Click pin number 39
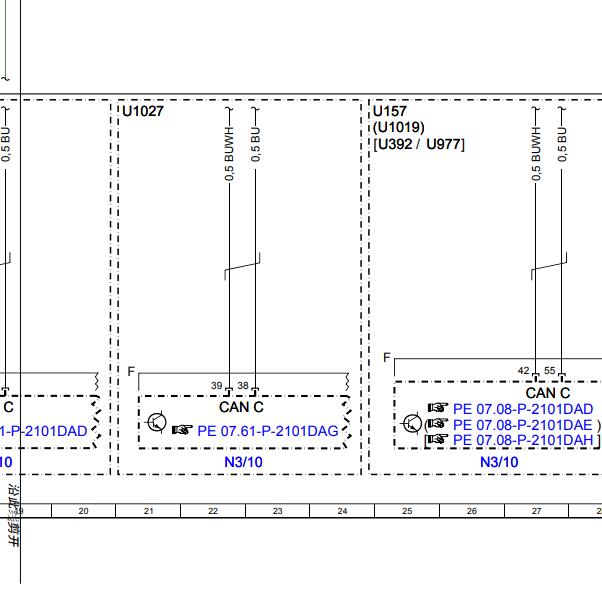This screenshot has height=600, width=602. click(217, 385)
